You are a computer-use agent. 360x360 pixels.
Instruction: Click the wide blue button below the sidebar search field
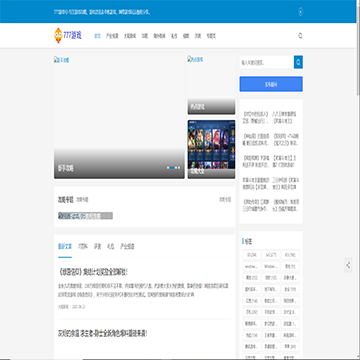tap(271, 84)
